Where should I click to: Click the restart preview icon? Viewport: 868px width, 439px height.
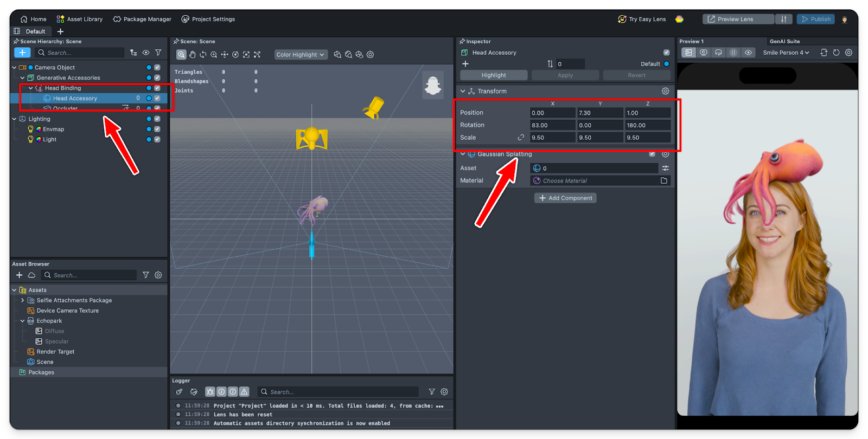[x=836, y=53]
